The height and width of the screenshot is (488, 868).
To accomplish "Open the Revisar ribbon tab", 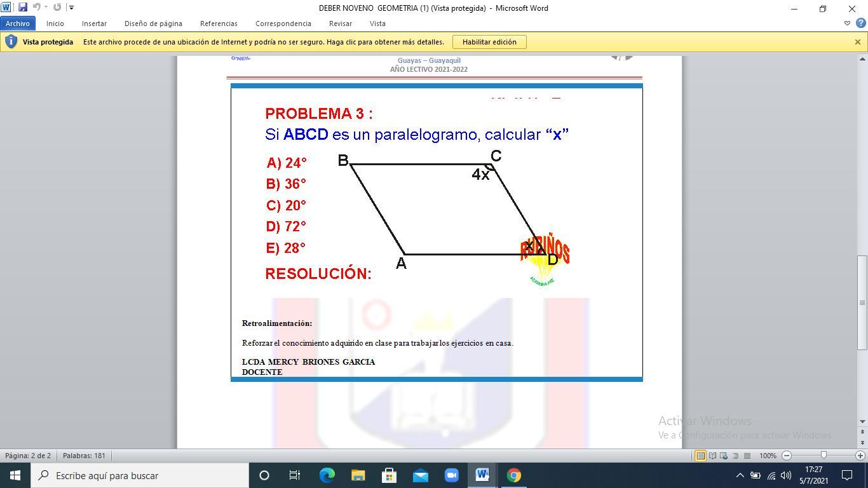I will click(x=341, y=24).
